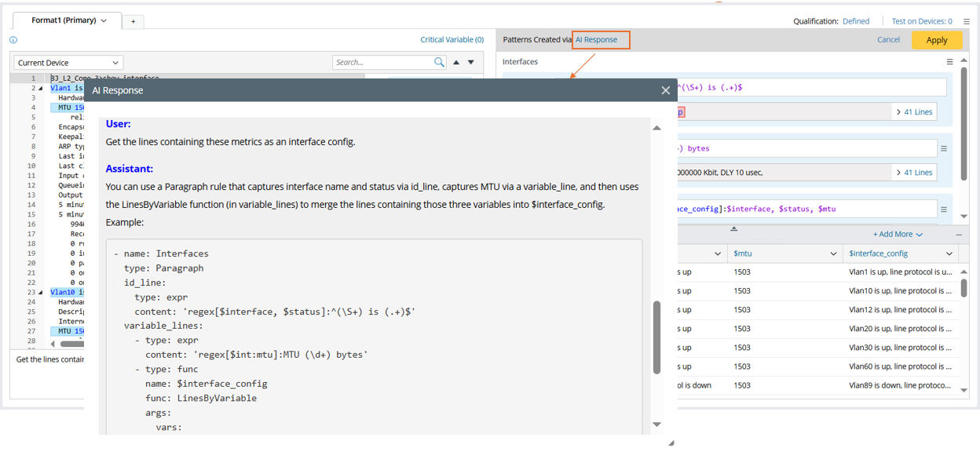980x452 pixels.
Task: Open the Interfaces section menu icon
Action: point(949,62)
